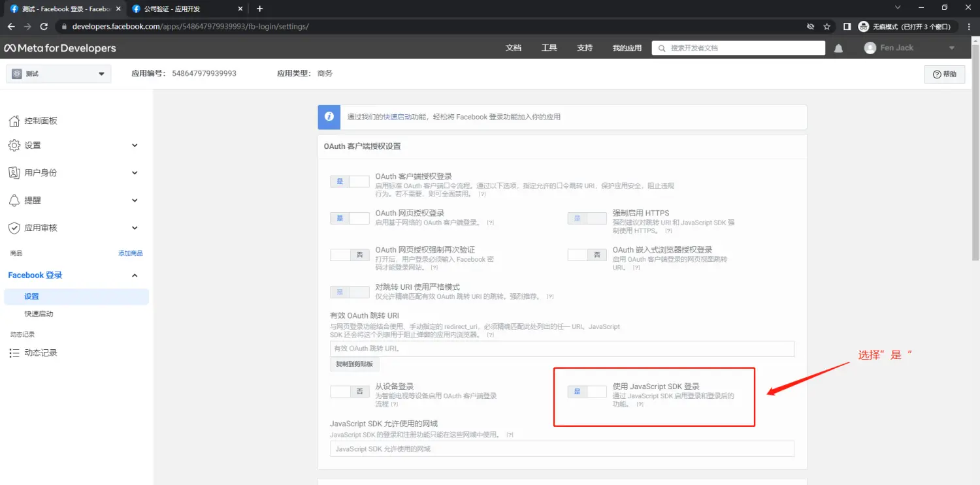Expand the 提醒 sidebar section chevron
This screenshot has width=980, height=485.
135,200
